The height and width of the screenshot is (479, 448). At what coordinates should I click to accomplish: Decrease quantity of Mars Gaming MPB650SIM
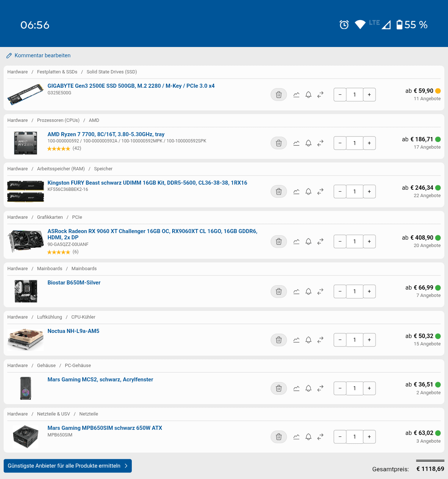coord(340,437)
